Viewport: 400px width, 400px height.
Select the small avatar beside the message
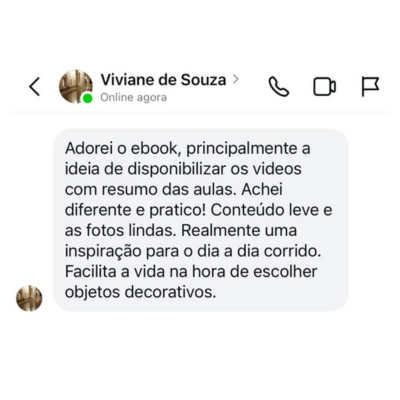click(29, 298)
